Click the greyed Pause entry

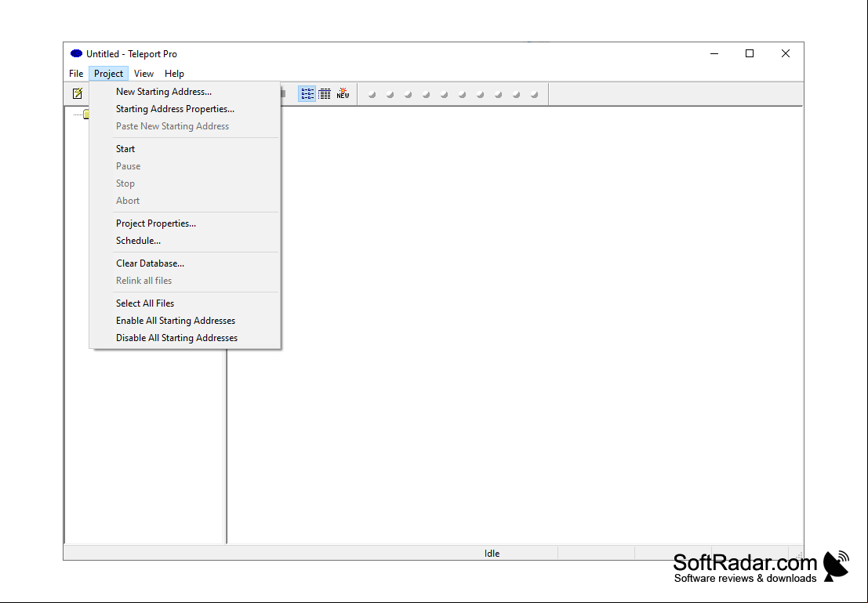185,166
